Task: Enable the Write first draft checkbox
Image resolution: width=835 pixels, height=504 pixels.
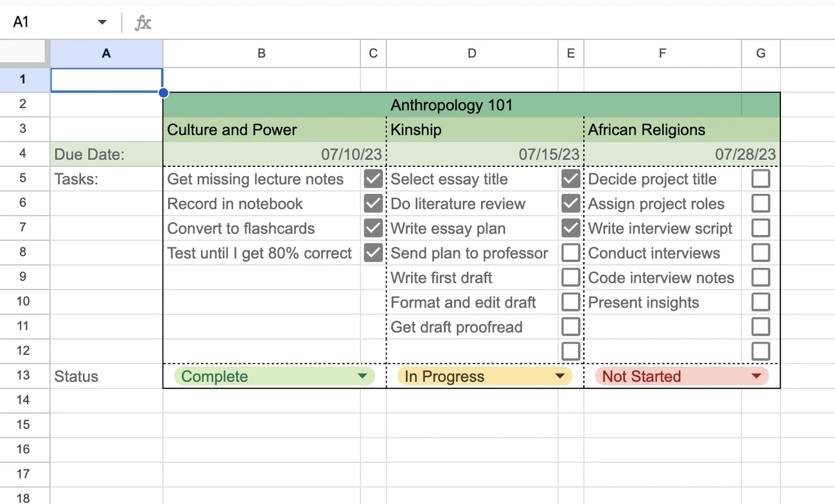Action: click(570, 277)
